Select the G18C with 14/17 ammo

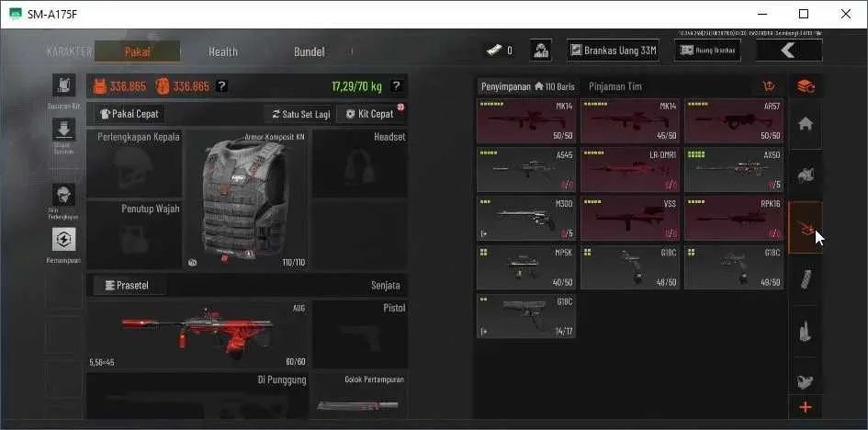click(526, 316)
